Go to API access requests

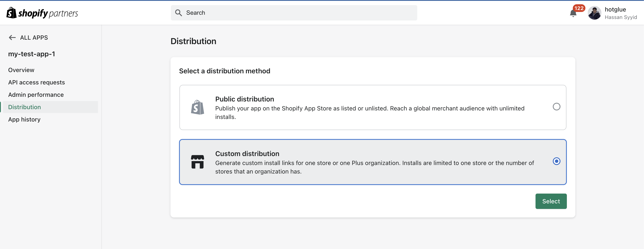point(36,82)
